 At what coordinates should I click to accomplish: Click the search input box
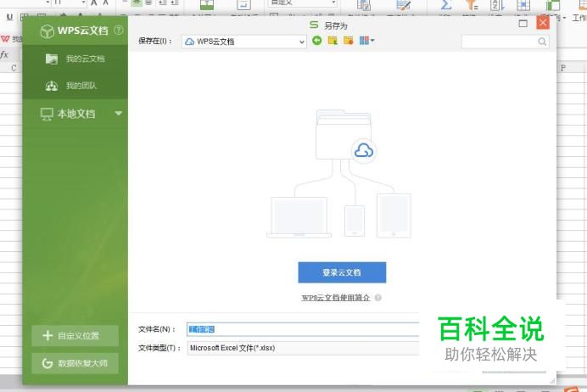pos(505,42)
